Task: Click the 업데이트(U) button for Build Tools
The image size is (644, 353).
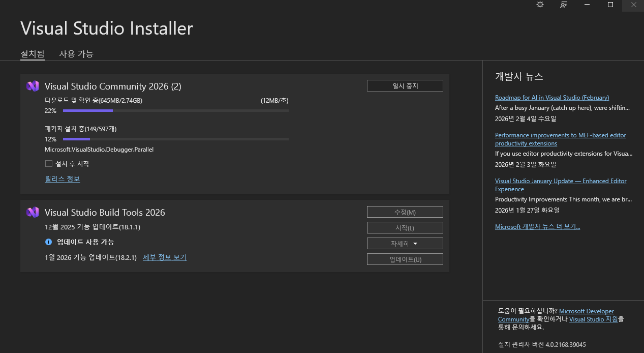Action: (405, 259)
